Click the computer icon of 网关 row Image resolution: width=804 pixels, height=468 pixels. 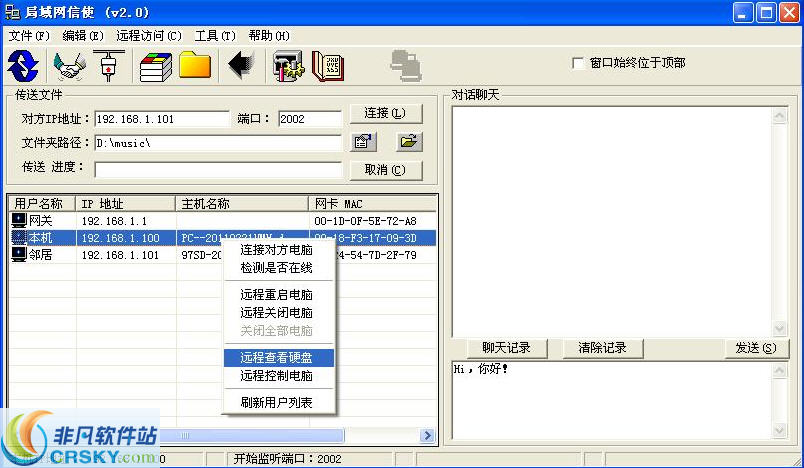[19, 220]
